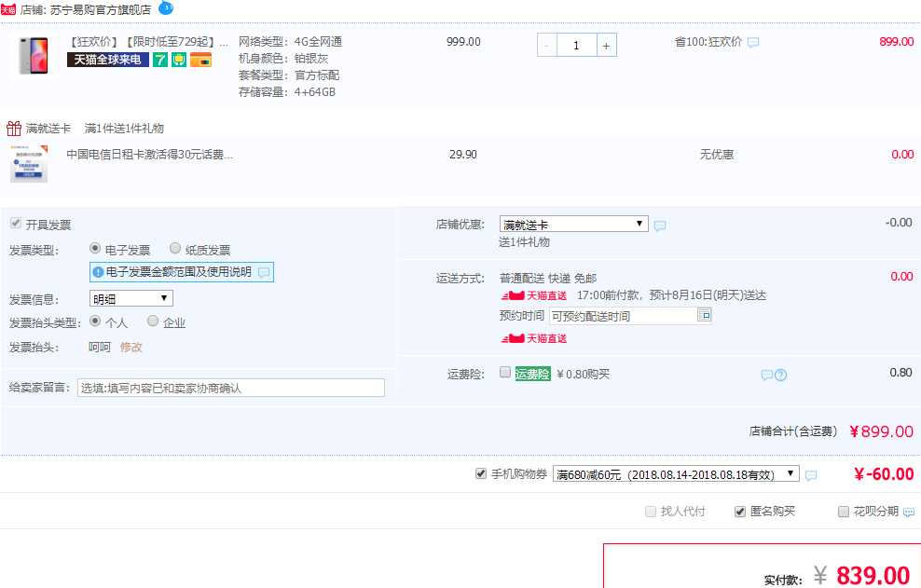The width and height of the screenshot is (921, 588).
Task: Click the red gift icon beside 满就送卡
Action: click(13, 128)
